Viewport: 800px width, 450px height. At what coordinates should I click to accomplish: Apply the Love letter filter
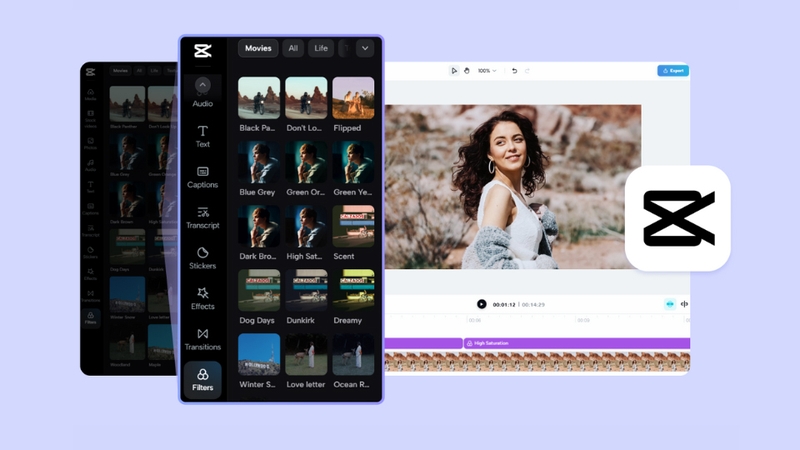coord(306,355)
